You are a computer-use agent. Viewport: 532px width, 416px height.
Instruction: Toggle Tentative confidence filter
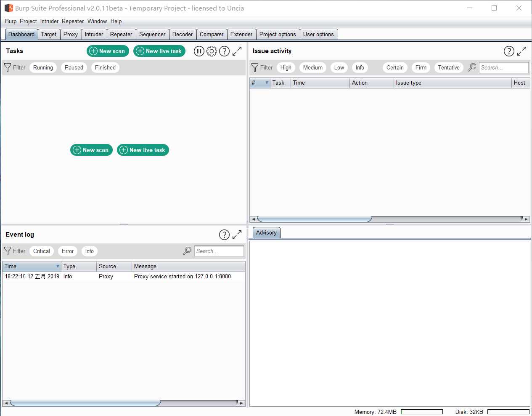point(449,67)
